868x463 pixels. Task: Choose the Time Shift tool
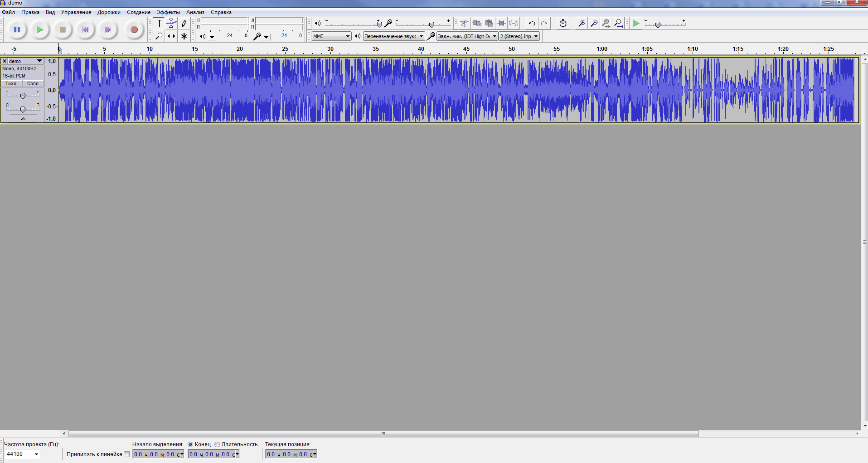point(171,36)
